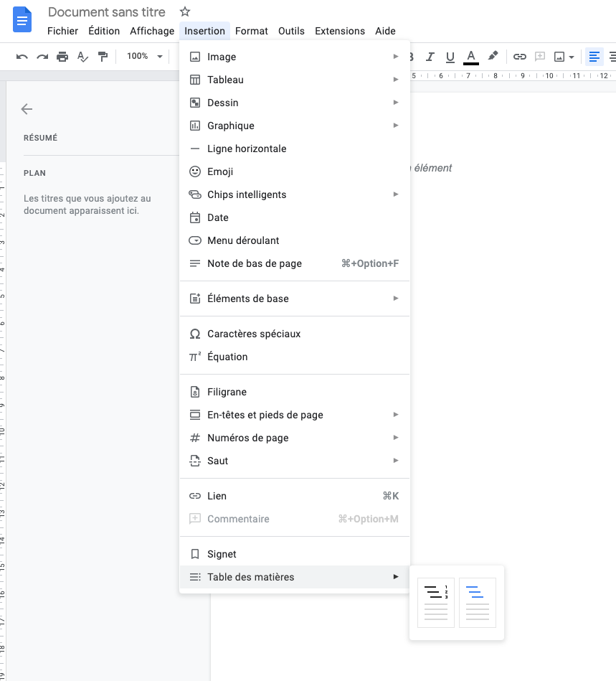Open the Outils menu
This screenshot has width=616, height=681.
[291, 31]
